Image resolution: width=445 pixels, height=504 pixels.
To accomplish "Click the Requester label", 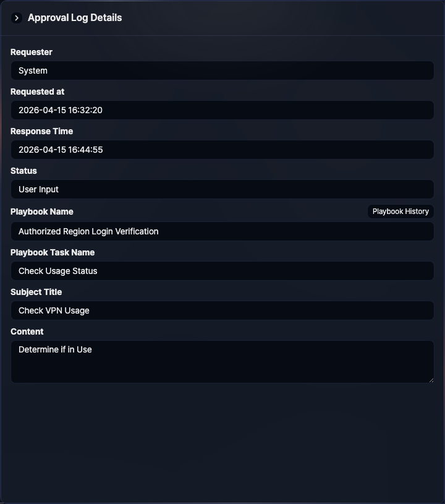I will click(x=32, y=52).
